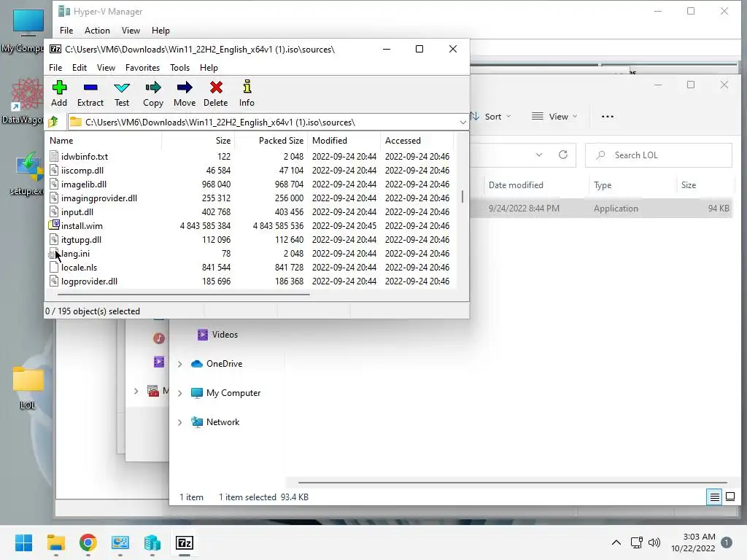Expand the Network tree node

point(180,422)
